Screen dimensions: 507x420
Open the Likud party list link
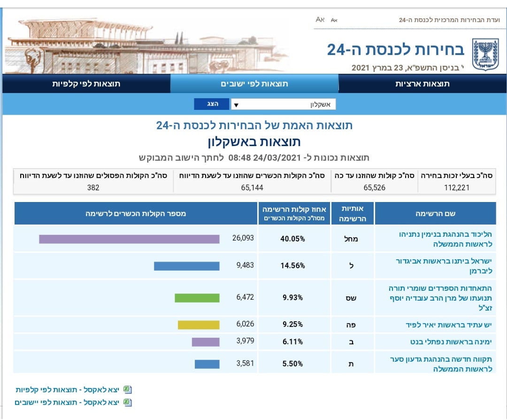click(446, 239)
